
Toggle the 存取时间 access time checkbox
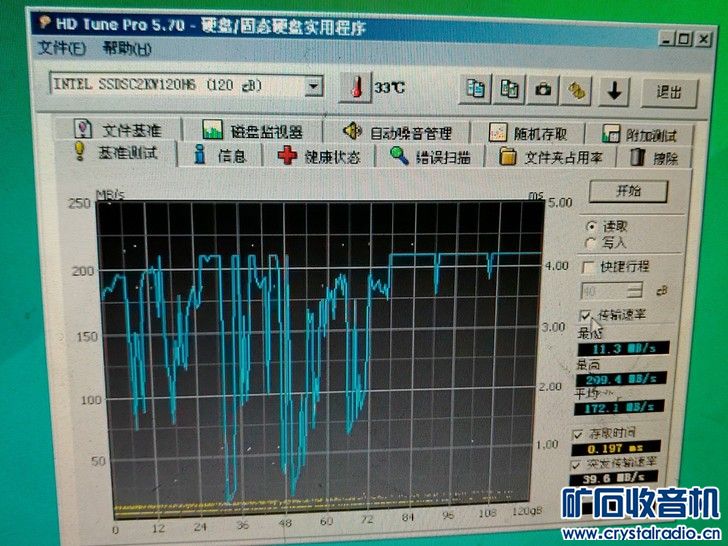578,435
